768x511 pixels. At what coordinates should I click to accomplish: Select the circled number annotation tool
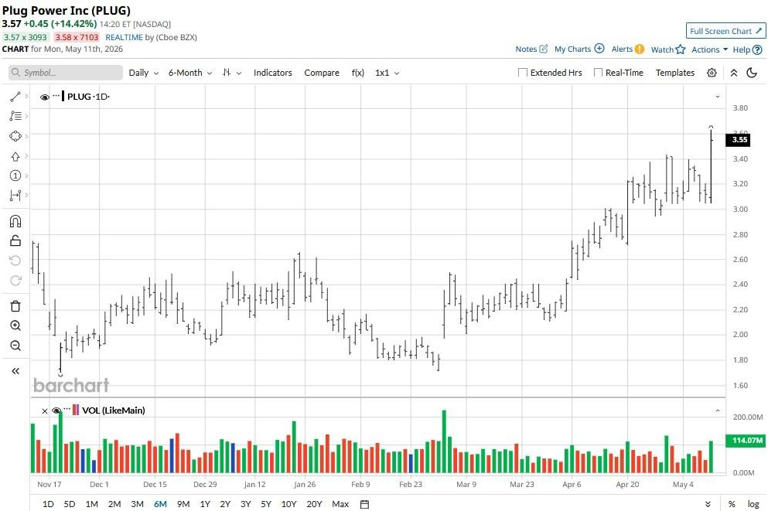[15, 176]
